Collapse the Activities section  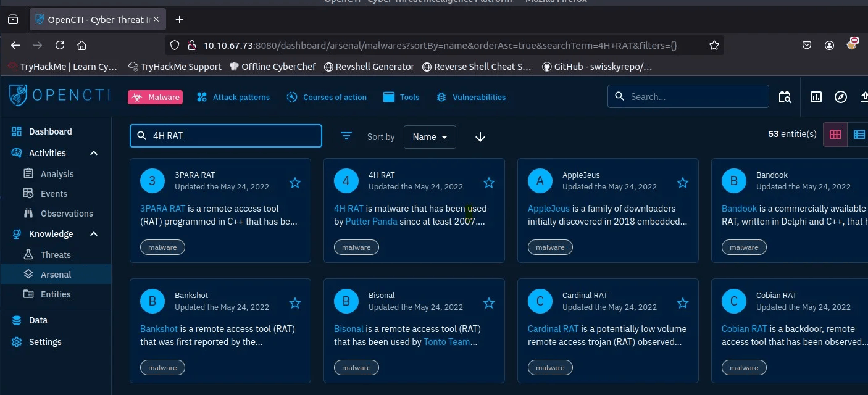(94, 153)
